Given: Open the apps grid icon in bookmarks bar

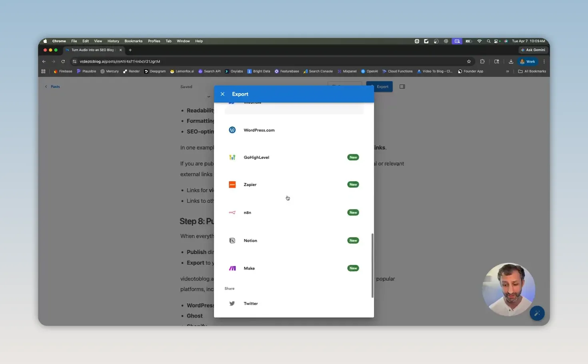Looking at the screenshot, I should coord(43,71).
